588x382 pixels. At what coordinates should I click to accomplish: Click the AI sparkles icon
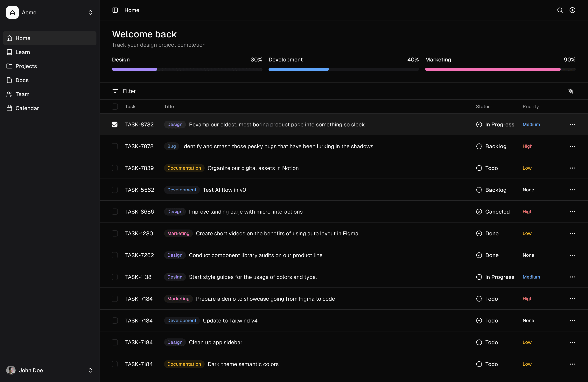point(571,91)
